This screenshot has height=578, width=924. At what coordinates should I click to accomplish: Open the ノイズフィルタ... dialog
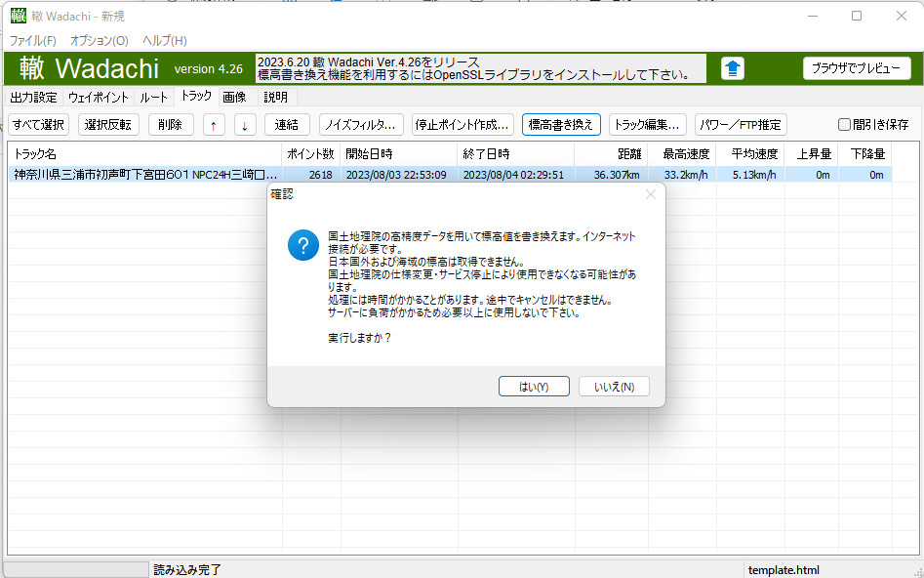point(361,124)
